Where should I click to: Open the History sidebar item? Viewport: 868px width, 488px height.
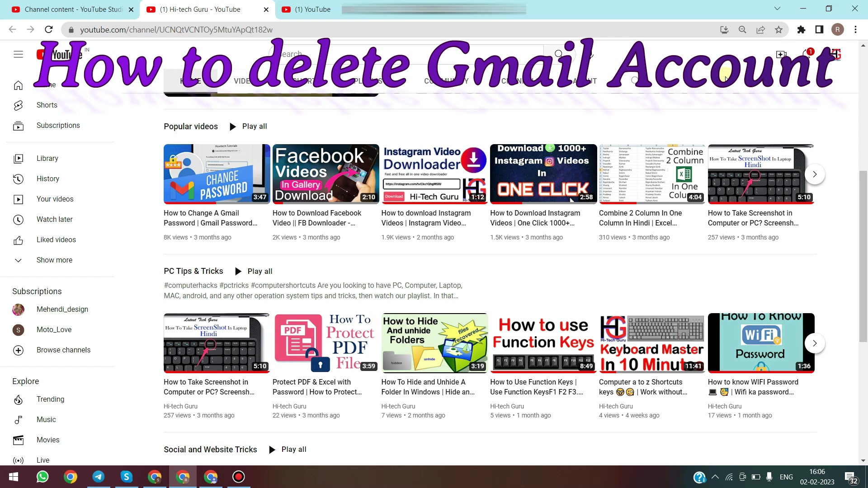47,179
